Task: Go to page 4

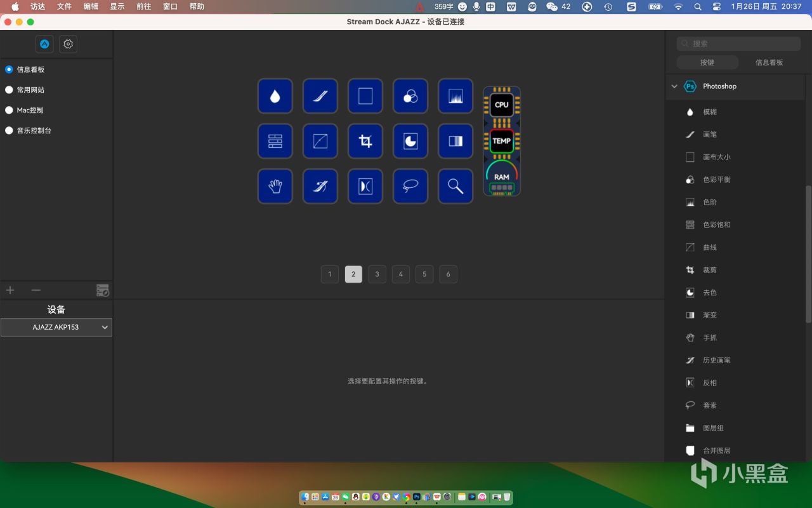Action: (401, 274)
